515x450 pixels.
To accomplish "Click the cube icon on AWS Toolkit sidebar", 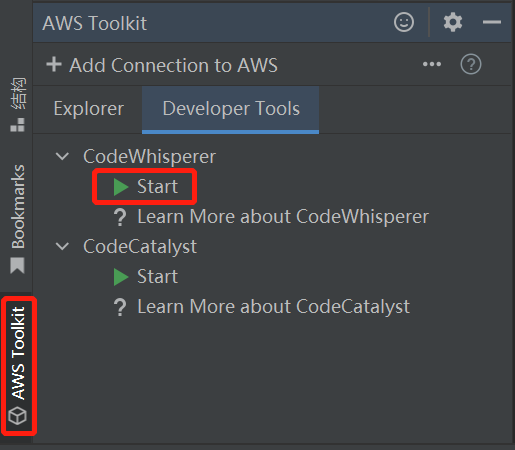I will click(17, 416).
